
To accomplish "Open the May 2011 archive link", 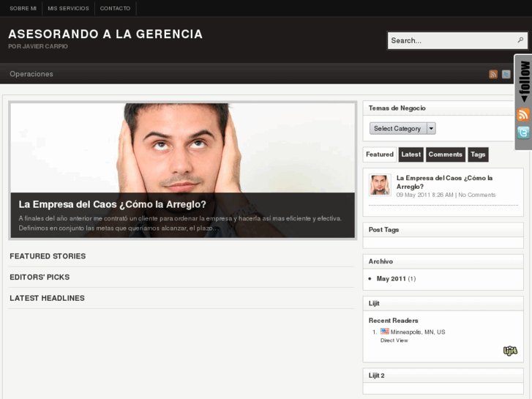I will (391, 279).
